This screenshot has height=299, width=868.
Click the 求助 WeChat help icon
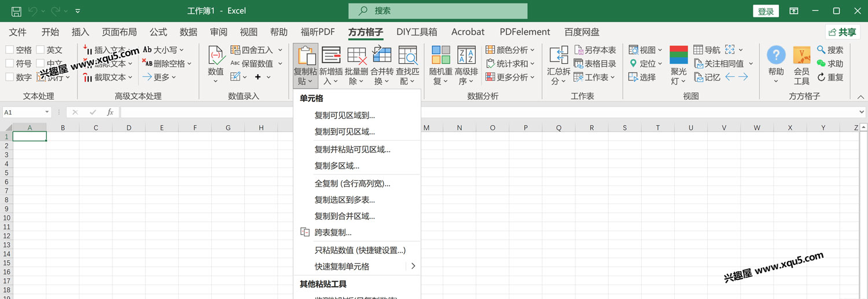pyautogui.click(x=821, y=63)
